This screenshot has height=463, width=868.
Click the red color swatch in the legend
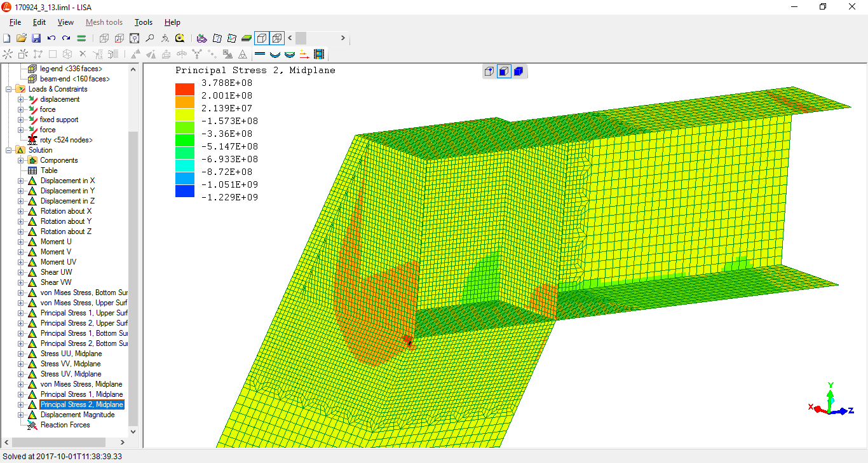tap(185, 89)
